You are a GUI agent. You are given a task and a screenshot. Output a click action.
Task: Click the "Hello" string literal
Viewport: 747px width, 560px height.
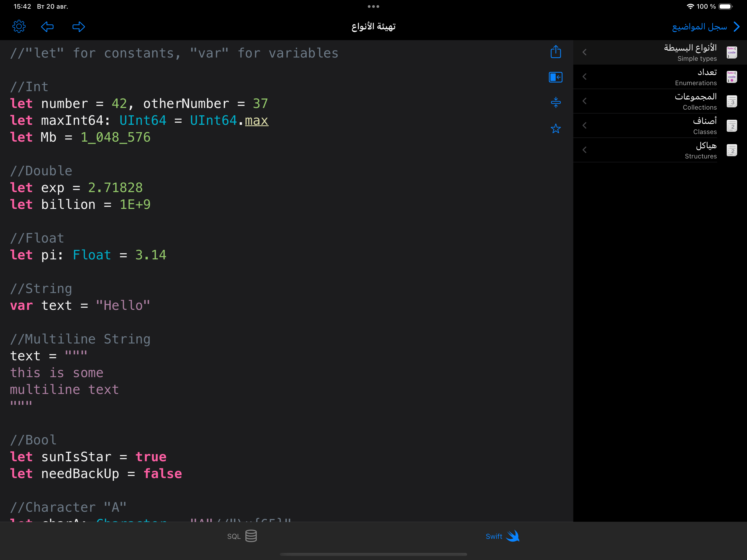(x=123, y=306)
